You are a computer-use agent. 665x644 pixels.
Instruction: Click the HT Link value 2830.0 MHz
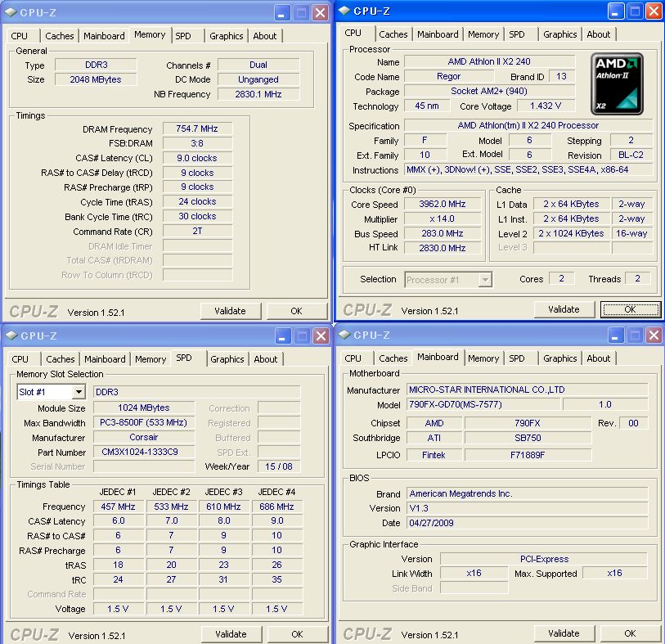(x=443, y=248)
